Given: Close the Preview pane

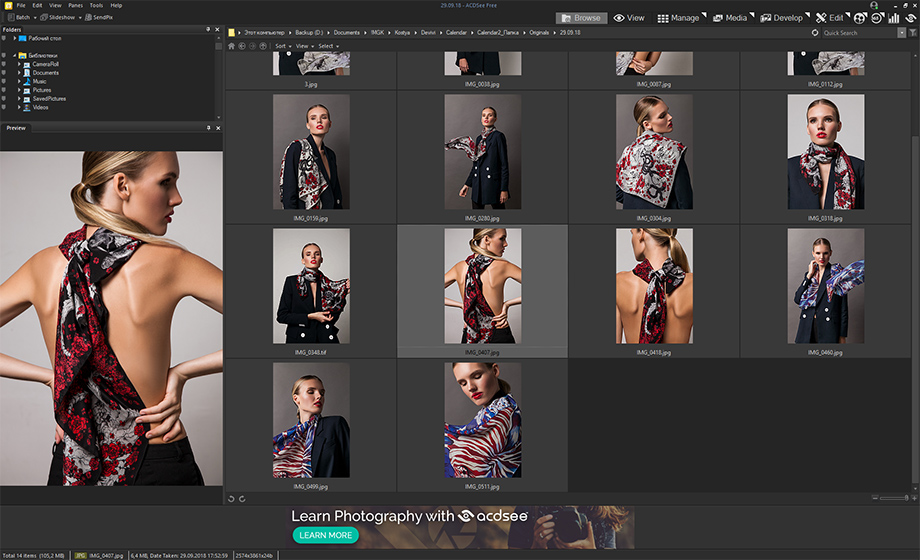Looking at the screenshot, I should tap(218, 128).
